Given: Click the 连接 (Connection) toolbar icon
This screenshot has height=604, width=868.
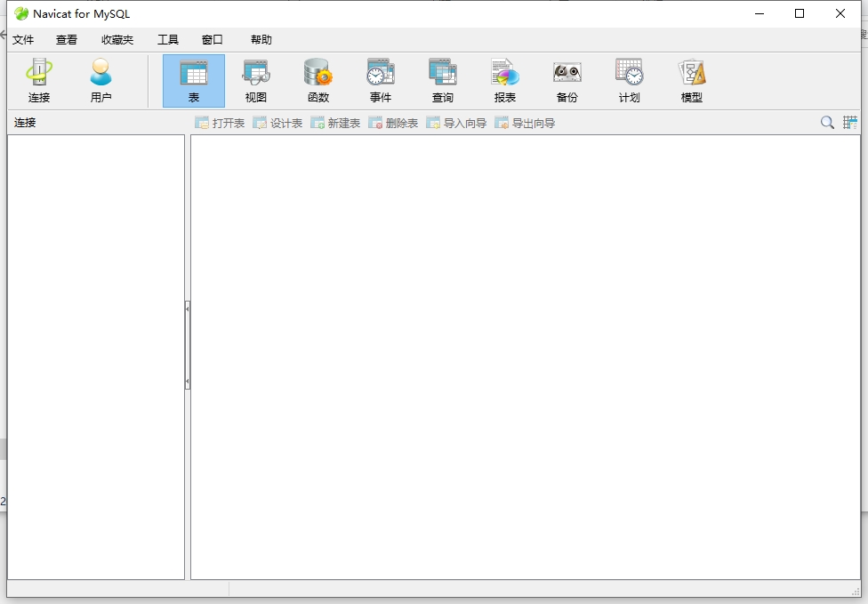Looking at the screenshot, I should point(39,81).
